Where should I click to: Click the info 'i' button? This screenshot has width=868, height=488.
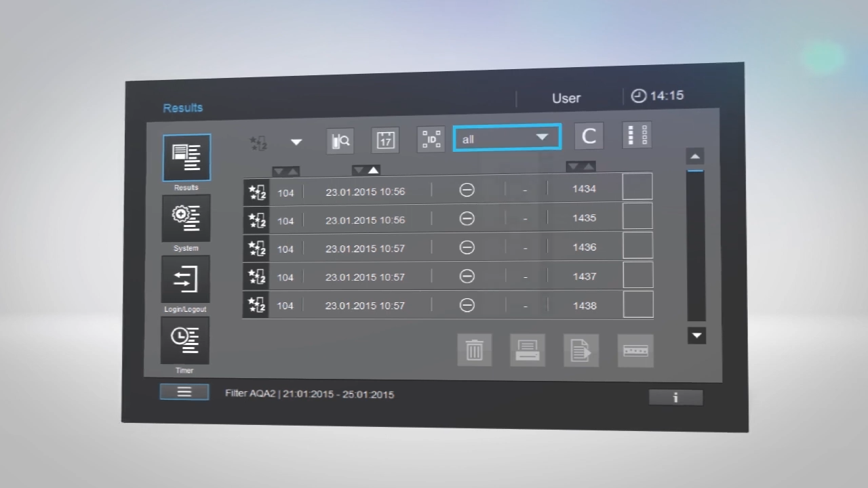coord(675,397)
